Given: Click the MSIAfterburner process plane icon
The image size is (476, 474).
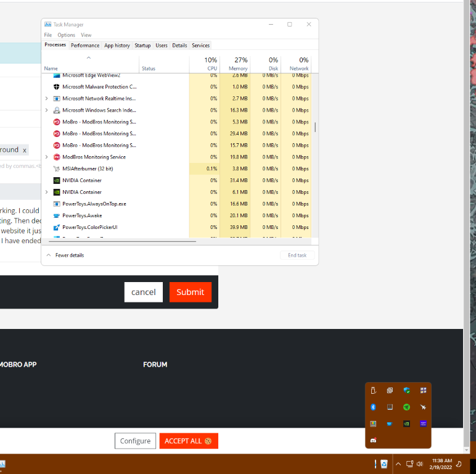Looking at the screenshot, I should click(x=57, y=168).
